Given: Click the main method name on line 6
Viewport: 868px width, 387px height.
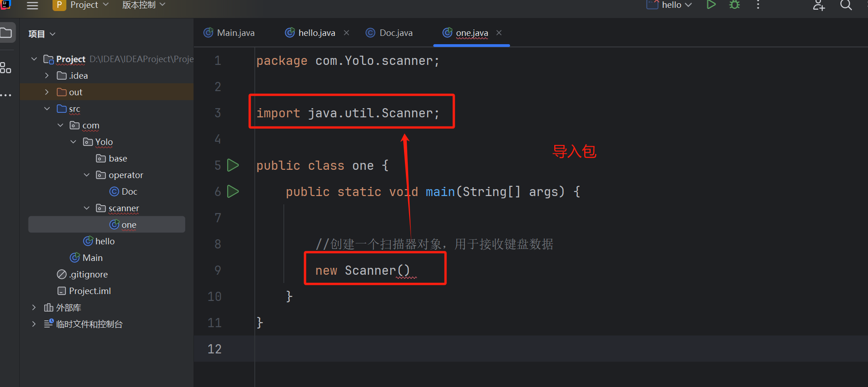Looking at the screenshot, I should click(x=440, y=191).
